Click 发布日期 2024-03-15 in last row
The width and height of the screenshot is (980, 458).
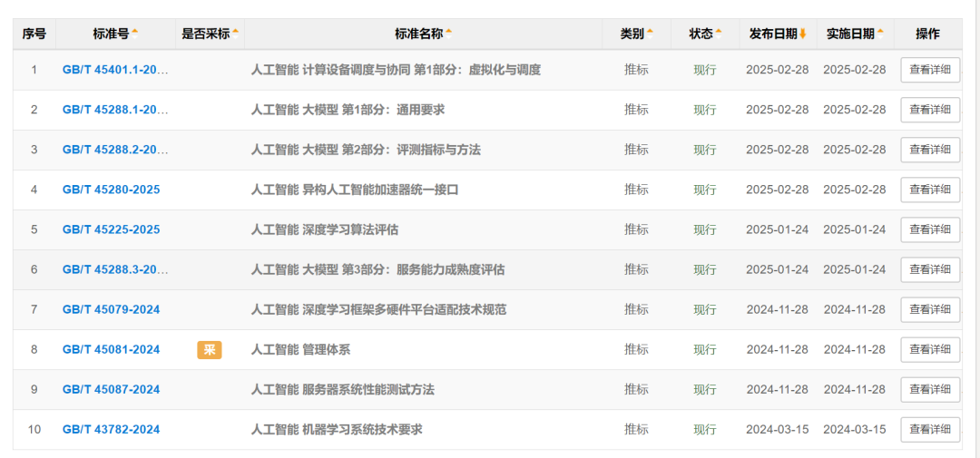click(778, 430)
